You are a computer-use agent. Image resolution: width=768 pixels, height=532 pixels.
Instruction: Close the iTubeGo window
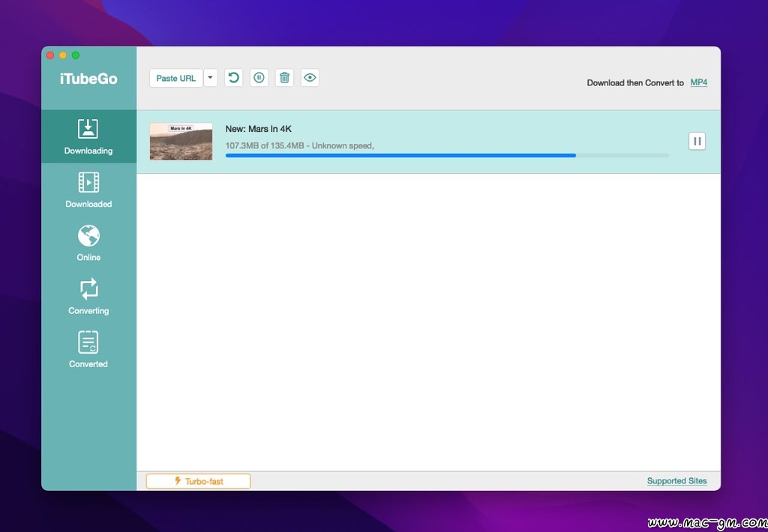pos(50,55)
